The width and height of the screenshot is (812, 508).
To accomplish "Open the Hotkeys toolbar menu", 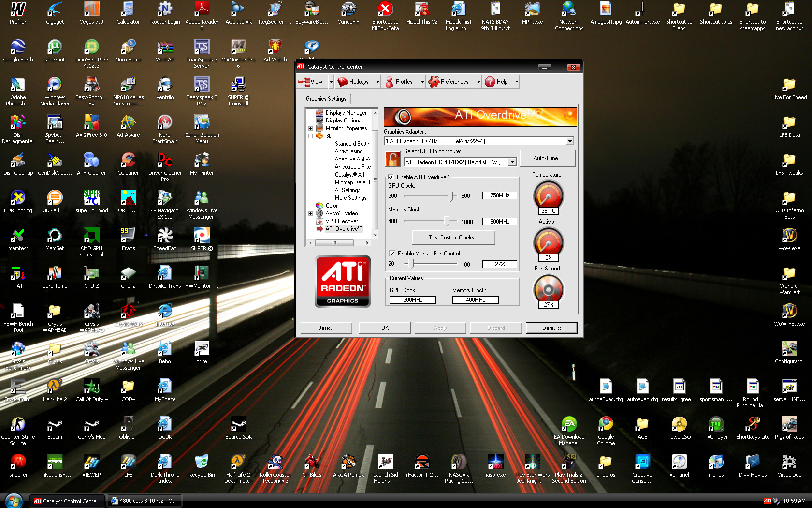I will tap(353, 82).
